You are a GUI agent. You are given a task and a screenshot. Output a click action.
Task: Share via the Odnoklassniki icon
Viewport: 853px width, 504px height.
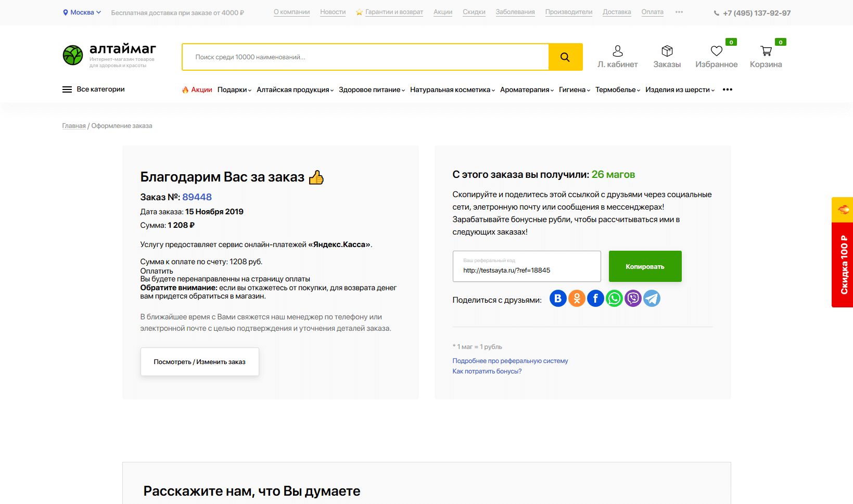577,299
